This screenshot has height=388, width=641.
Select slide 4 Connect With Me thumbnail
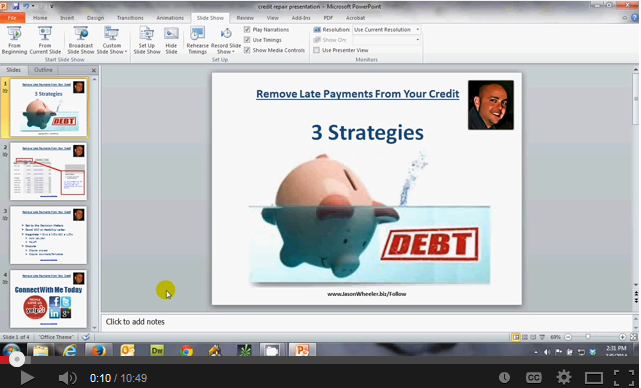[x=48, y=299]
